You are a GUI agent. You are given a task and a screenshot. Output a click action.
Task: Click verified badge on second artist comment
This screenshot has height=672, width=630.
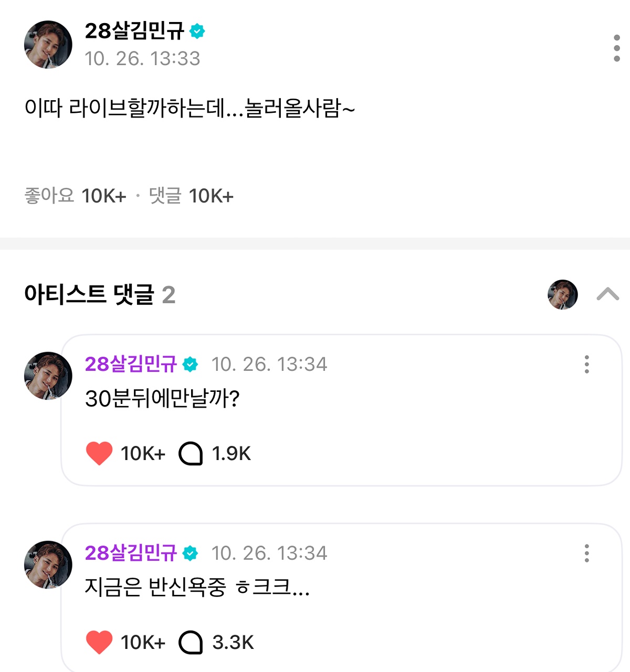pyautogui.click(x=190, y=553)
